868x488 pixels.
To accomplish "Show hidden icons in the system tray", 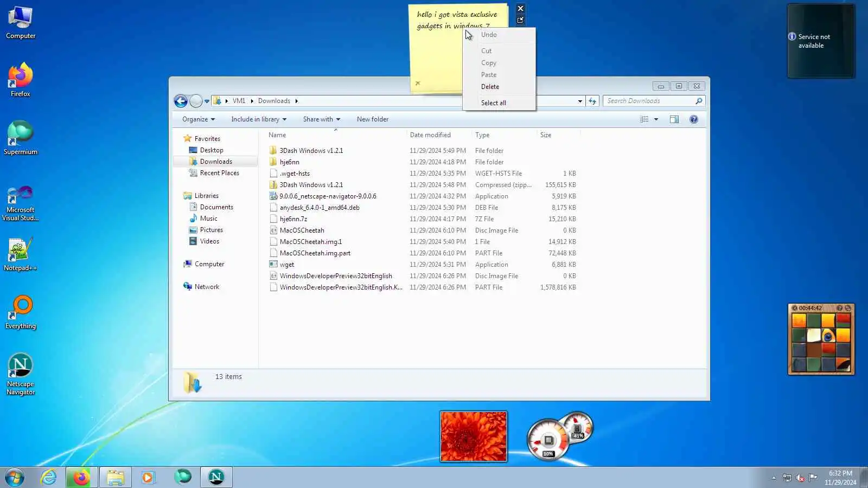I will pyautogui.click(x=774, y=478).
